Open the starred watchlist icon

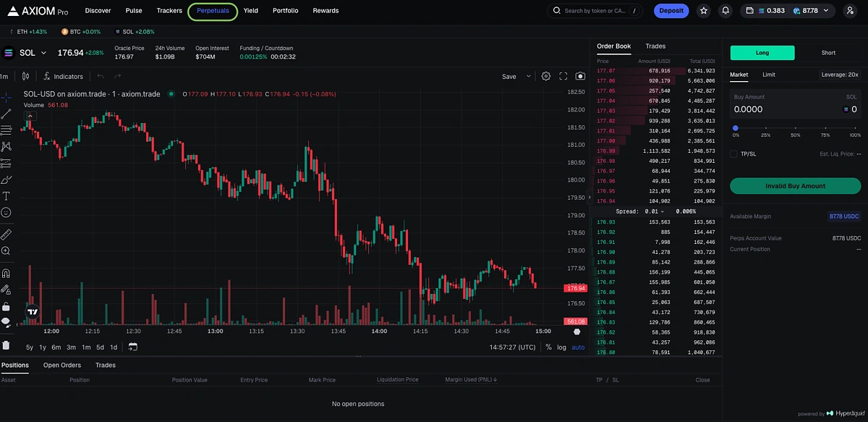coord(704,11)
